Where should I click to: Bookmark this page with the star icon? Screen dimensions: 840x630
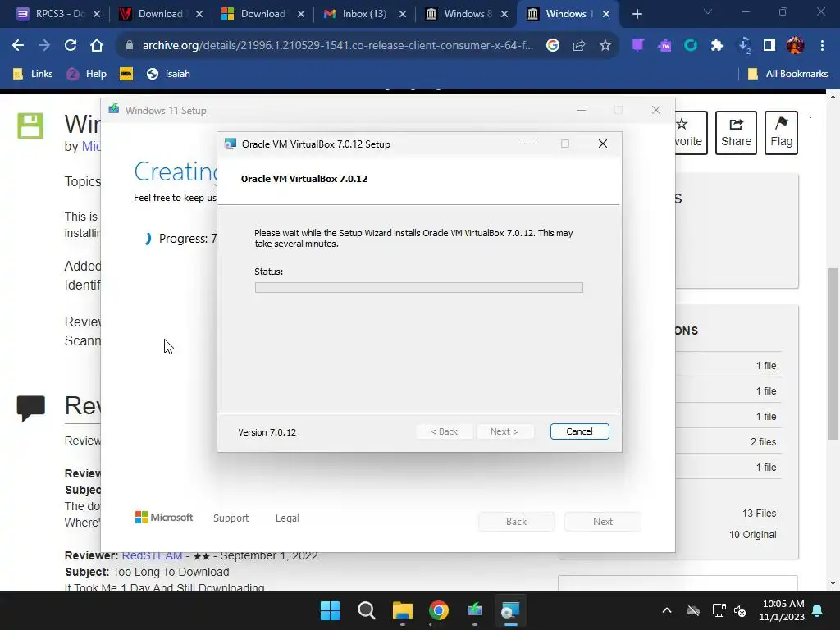click(x=605, y=46)
